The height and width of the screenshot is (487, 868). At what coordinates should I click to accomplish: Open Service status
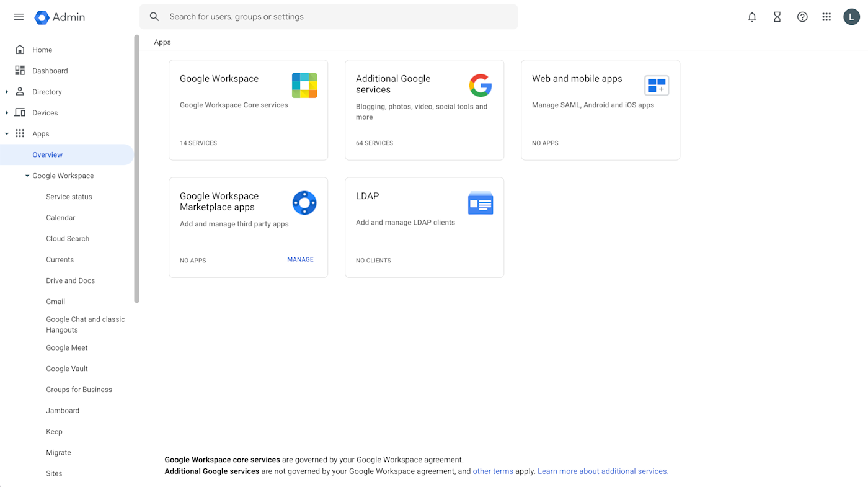69,197
